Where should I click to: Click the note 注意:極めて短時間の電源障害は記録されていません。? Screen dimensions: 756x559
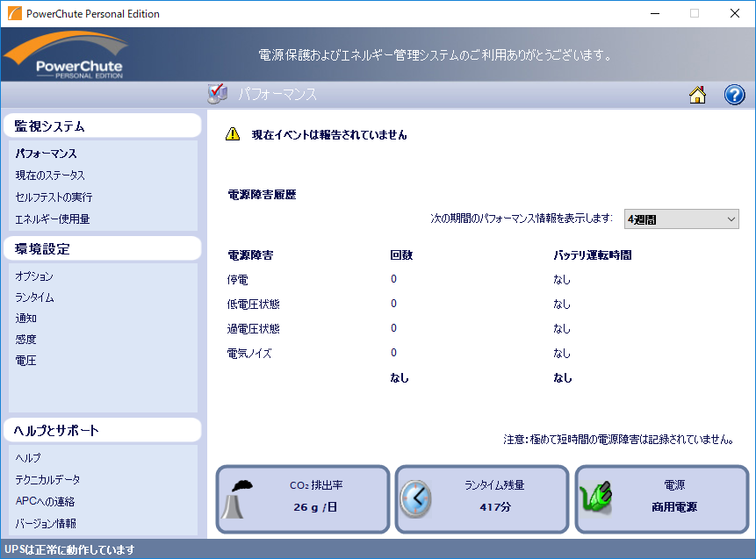pyautogui.click(x=619, y=439)
